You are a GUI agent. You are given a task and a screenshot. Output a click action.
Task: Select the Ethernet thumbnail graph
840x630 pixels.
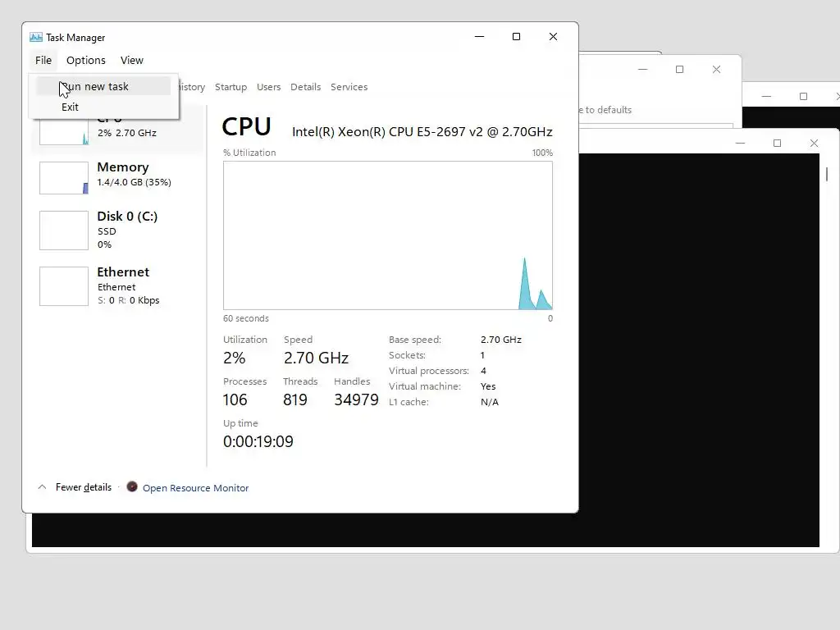pos(64,286)
